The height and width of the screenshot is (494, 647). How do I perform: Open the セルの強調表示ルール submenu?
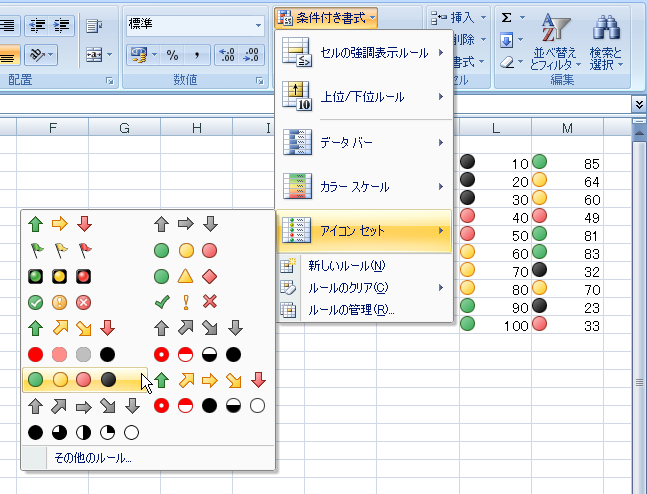pos(364,51)
